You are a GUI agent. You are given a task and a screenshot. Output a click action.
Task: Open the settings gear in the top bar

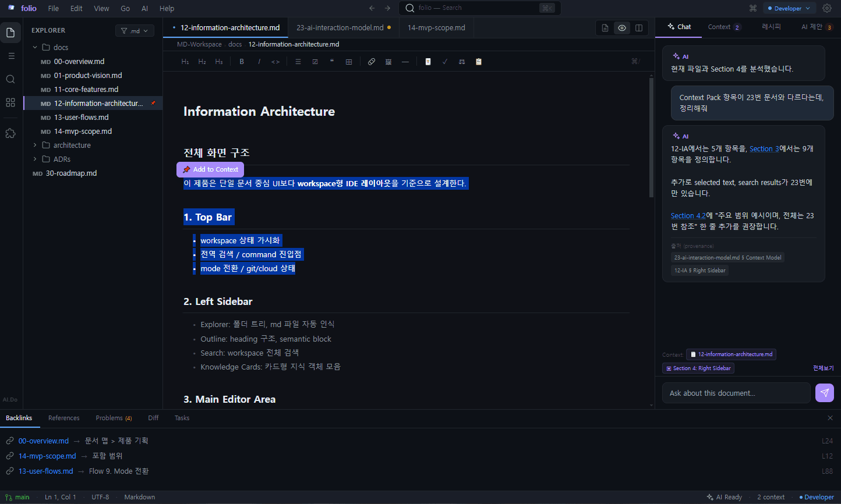pos(826,8)
